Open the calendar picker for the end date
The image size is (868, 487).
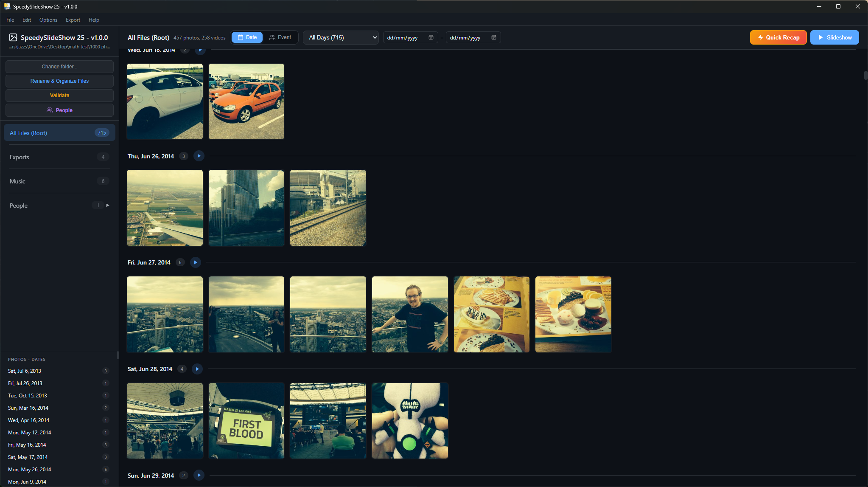click(494, 37)
